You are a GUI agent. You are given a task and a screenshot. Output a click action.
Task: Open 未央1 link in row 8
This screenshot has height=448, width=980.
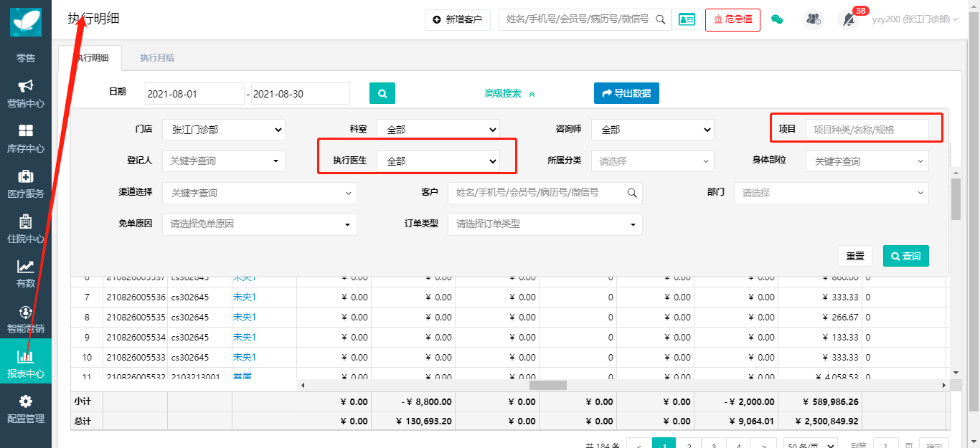pos(245,317)
